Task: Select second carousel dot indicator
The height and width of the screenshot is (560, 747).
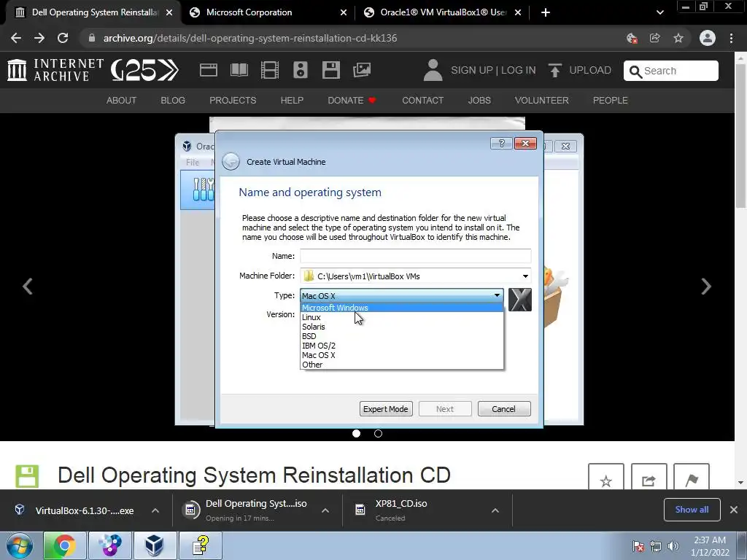Action: [379, 433]
